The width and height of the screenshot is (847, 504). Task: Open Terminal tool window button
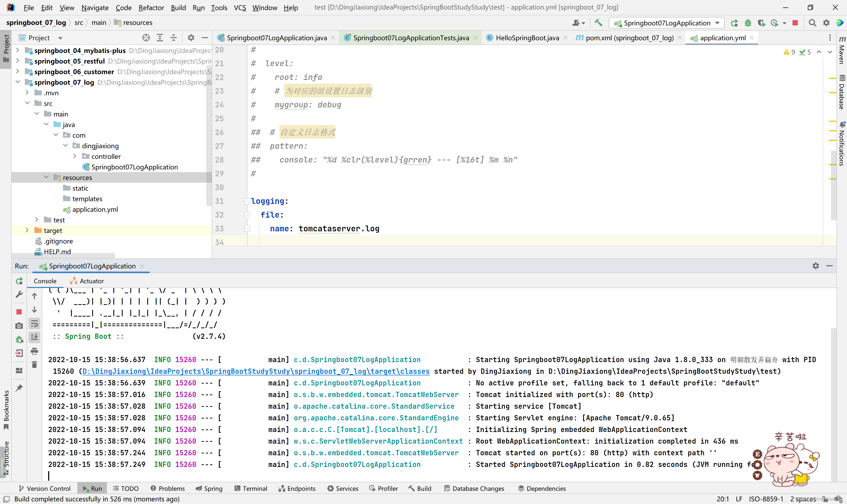coord(251,488)
